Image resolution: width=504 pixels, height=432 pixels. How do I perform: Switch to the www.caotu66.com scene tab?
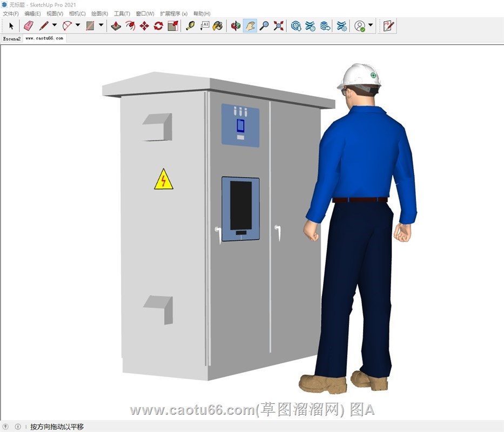pyautogui.click(x=44, y=38)
